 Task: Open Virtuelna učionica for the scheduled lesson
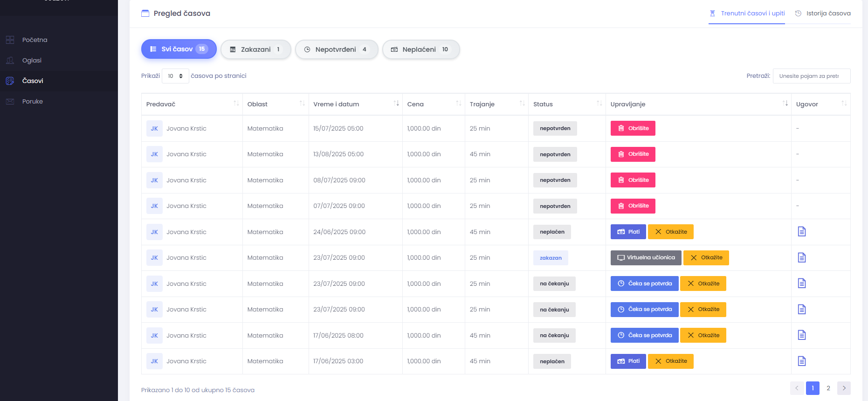646,257
